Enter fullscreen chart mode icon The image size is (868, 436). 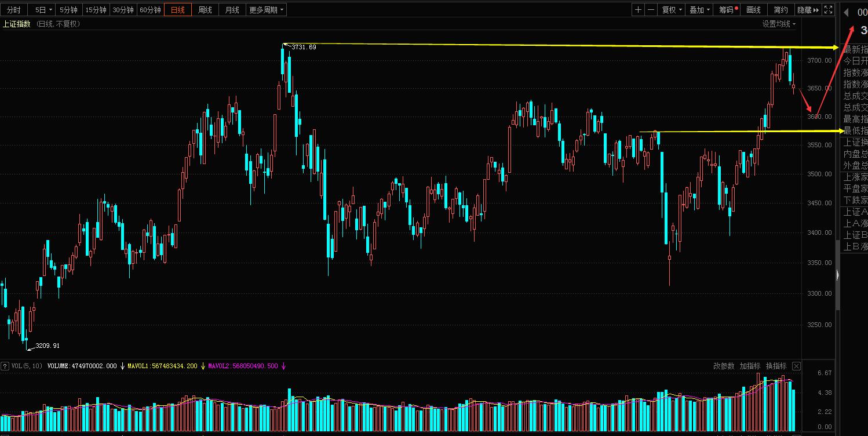click(x=828, y=10)
